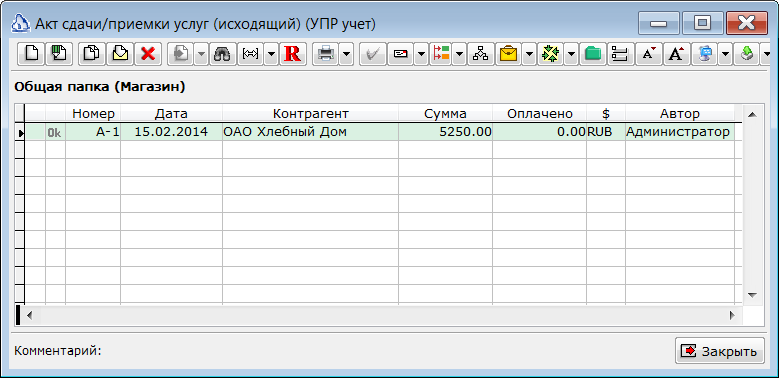Select cell with document number A-1
The height and width of the screenshot is (378, 779).
[93, 132]
